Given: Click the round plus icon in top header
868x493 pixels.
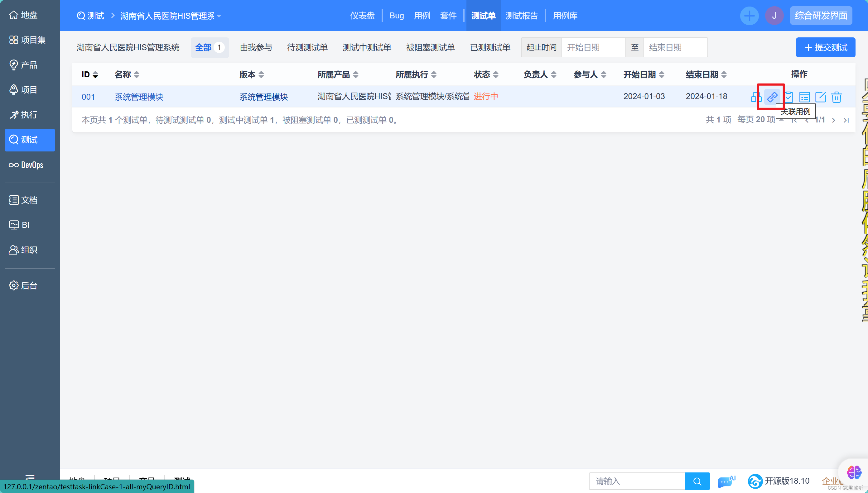Looking at the screenshot, I should 749,16.
